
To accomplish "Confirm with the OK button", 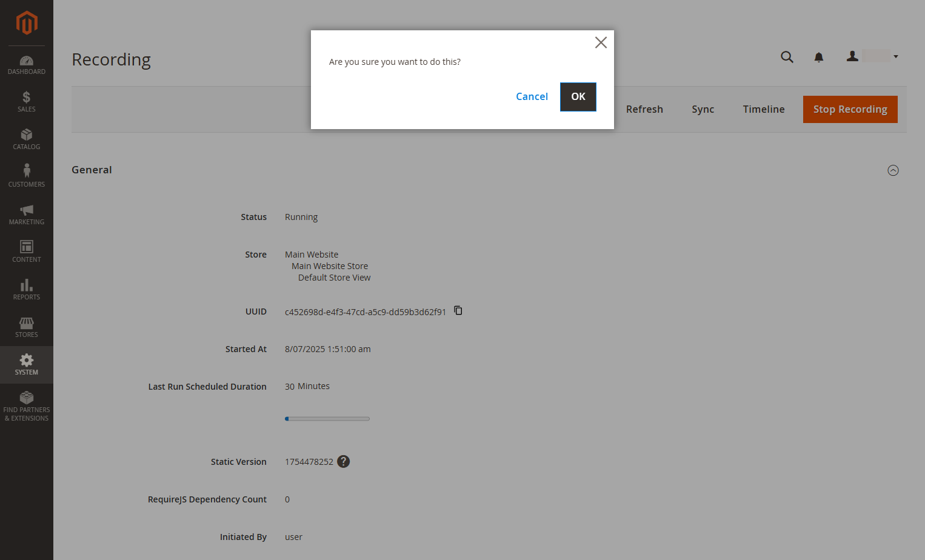I will pyautogui.click(x=578, y=97).
